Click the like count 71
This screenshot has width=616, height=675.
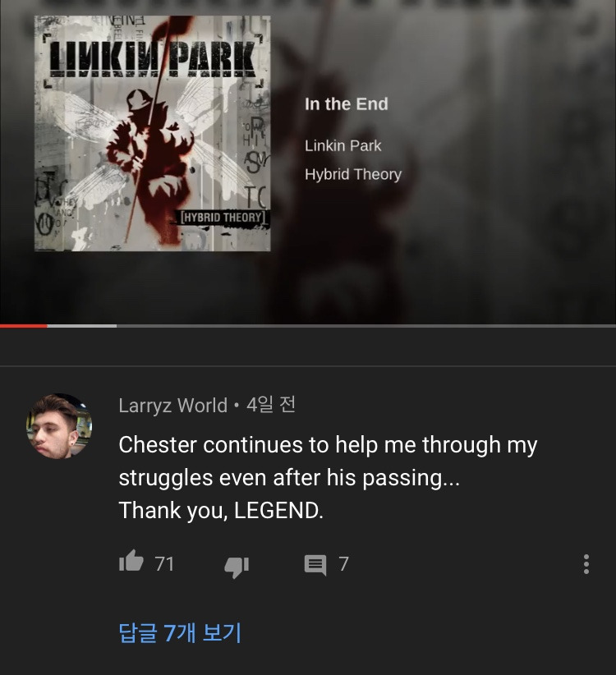click(x=164, y=564)
